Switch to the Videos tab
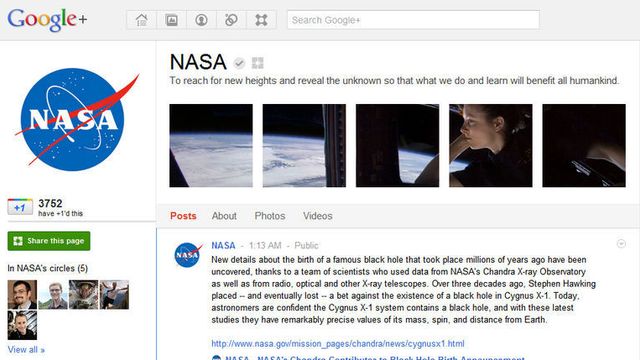This screenshot has width=640, height=360. pos(318,216)
